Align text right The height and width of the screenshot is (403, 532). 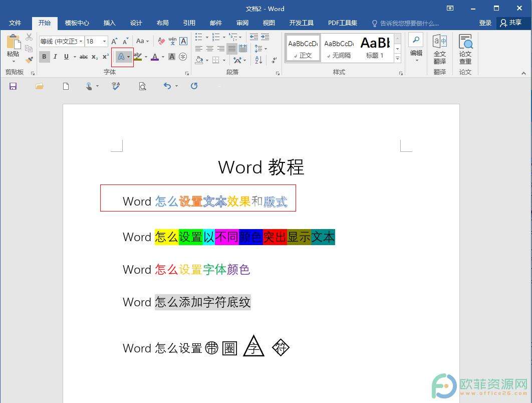click(221, 49)
